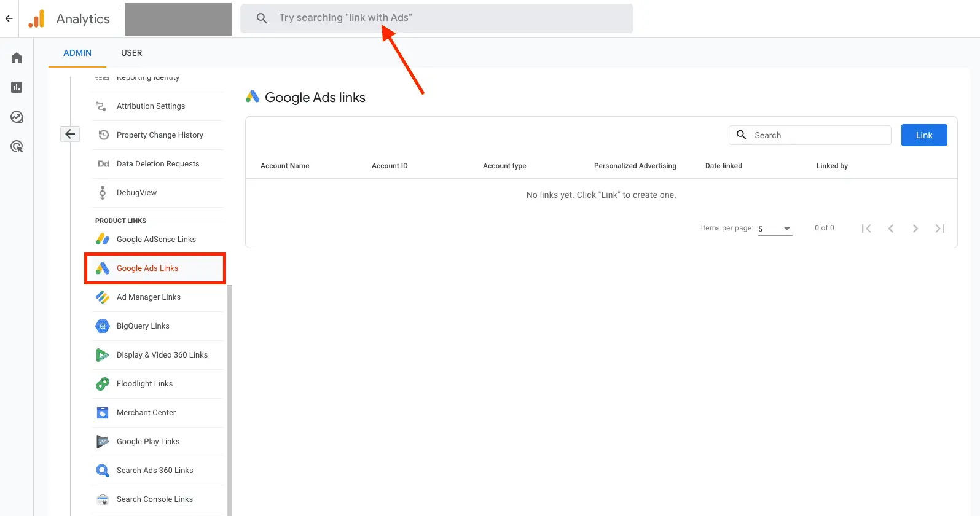This screenshot has width=980, height=516.
Task: Switch to the ADMIN tab
Action: tap(77, 53)
